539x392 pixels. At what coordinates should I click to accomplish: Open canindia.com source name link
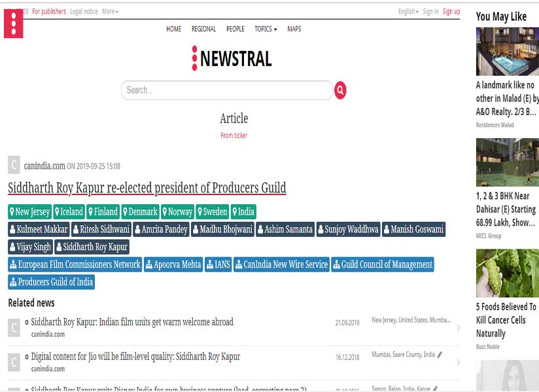44,166
